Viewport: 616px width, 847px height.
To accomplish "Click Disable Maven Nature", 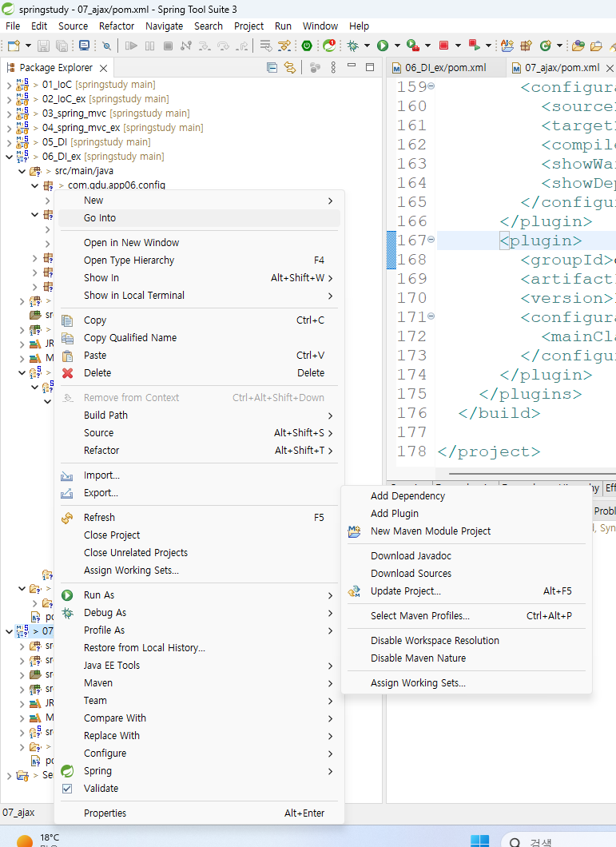I will (x=467, y=658).
